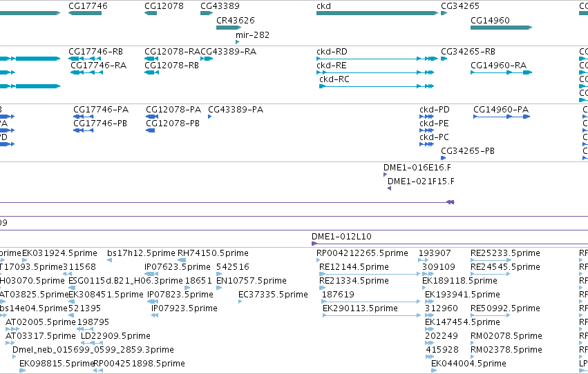588x374 pixels.
Task: Select the bs17h12.5prime EST marker
Action: pyautogui.click(x=109, y=260)
